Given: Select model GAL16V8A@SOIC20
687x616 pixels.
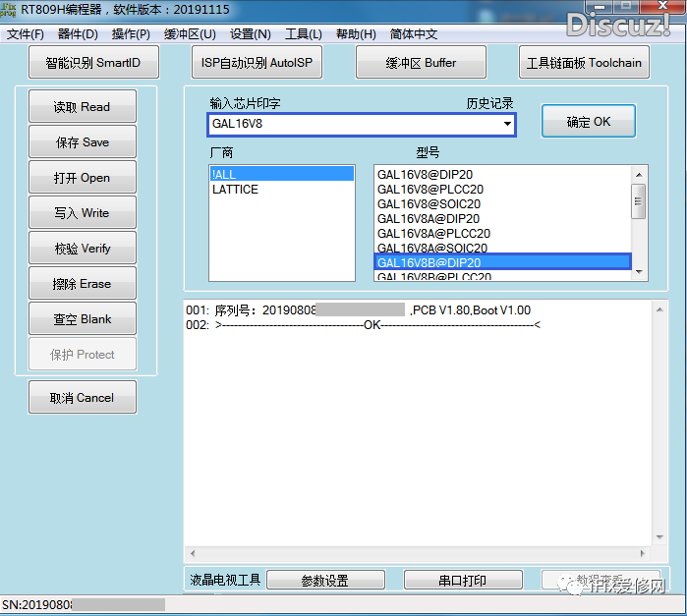Looking at the screenshot, I should click(x=502, y=248).
